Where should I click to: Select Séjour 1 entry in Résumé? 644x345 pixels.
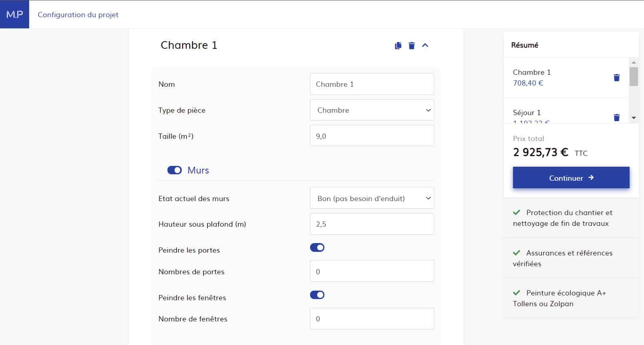click(x=527, y=113)
